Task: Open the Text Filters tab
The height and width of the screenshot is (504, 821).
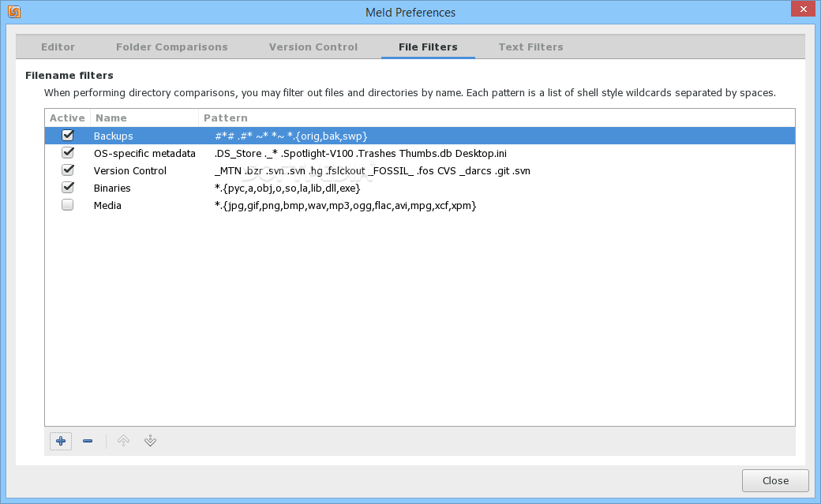Action: coord(531,47)
